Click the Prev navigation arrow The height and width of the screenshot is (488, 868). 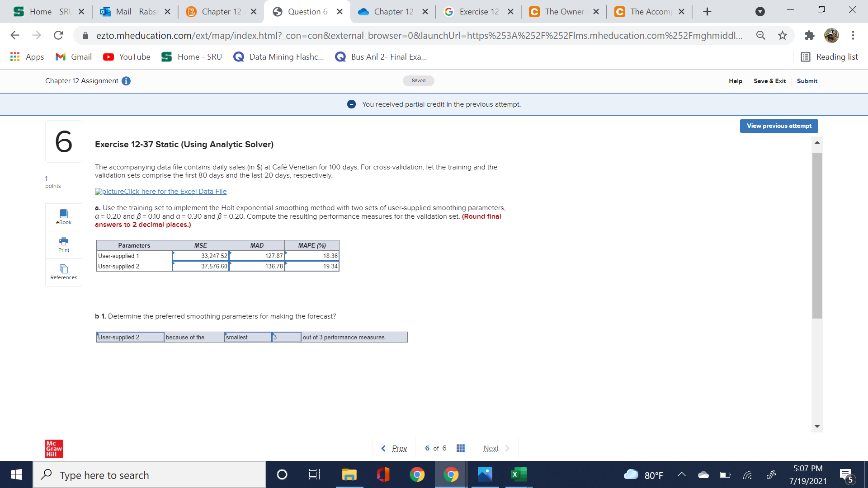pos(382,449)
